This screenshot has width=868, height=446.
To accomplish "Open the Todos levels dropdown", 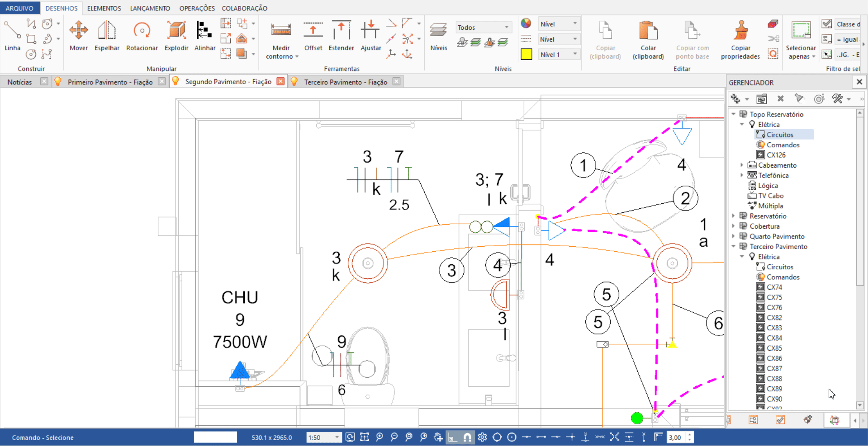I will tap(483, 28).
